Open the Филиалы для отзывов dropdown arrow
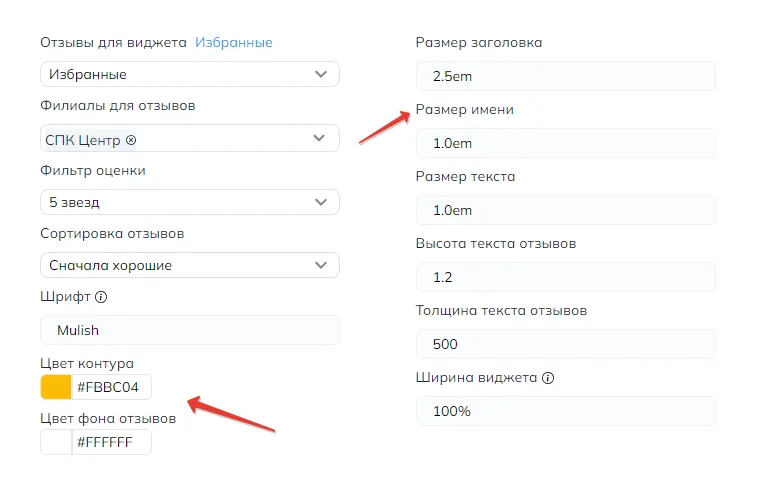778x504 pixels. [319, 138]
